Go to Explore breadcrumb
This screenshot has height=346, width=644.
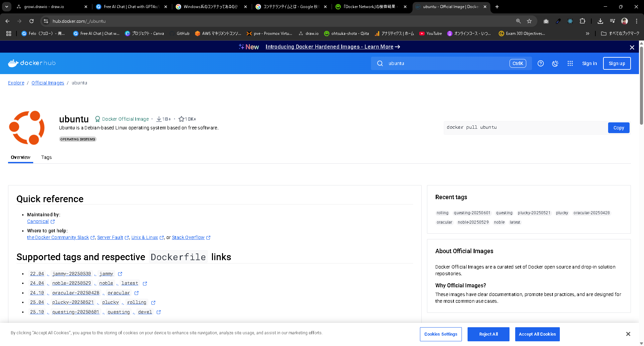pyautogui.click(x=16, y=83)
